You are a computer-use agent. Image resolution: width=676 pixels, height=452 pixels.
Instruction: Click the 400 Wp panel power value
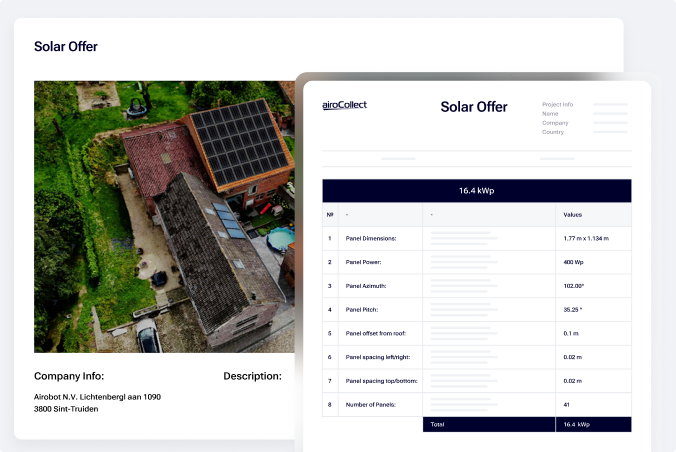click(x=574, y=262)
